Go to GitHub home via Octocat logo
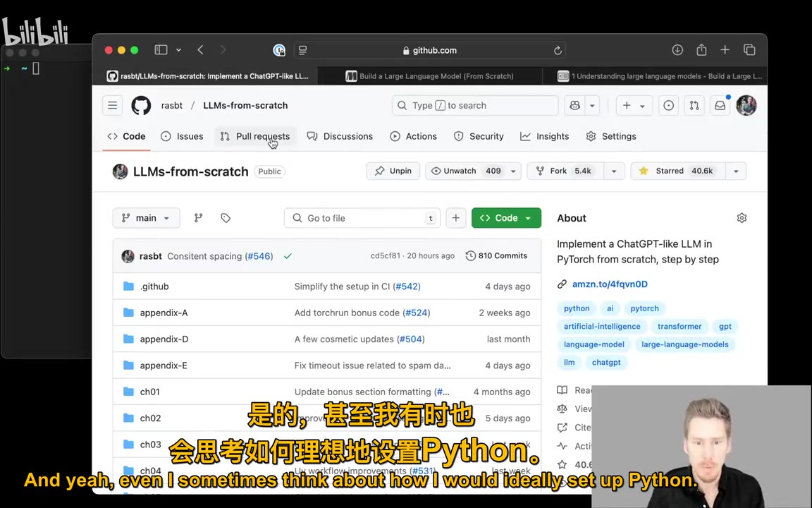This screenshot has width=812, height=508. (141, 105)
